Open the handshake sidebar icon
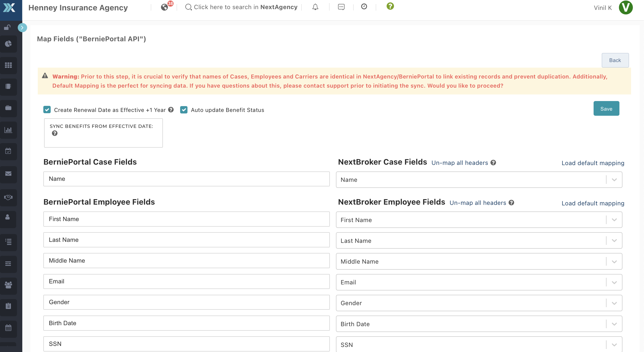This screenshot has width=644, height=352. (x=8, y=197)
